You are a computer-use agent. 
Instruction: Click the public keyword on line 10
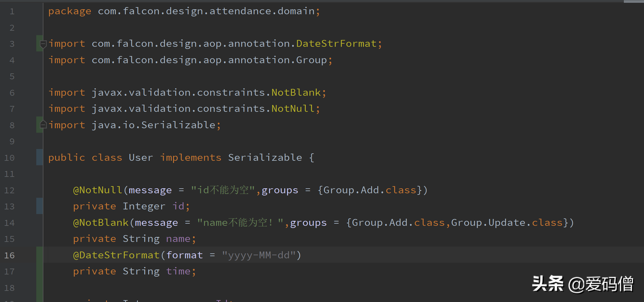67,158
